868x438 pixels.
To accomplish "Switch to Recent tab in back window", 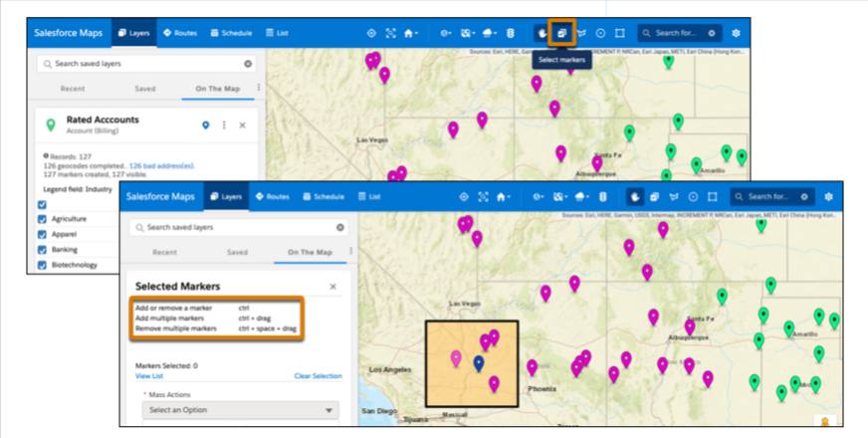I will [x=73, y=89].
